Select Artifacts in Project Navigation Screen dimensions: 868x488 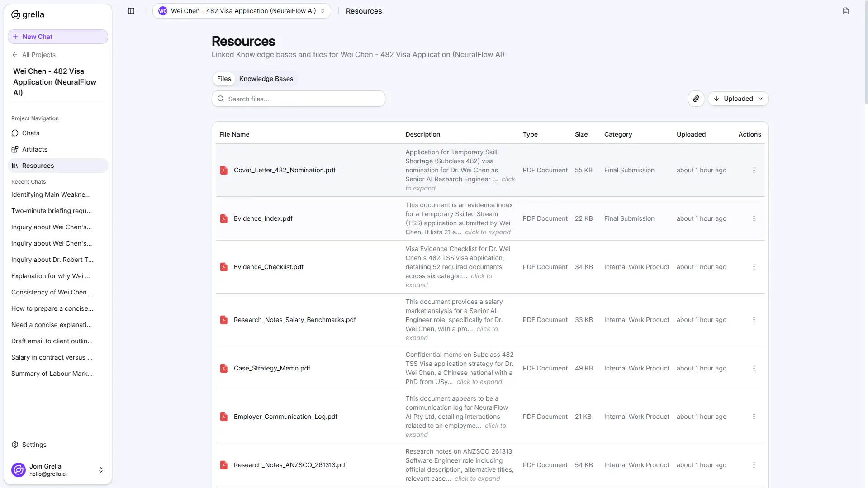click(34, 149)
